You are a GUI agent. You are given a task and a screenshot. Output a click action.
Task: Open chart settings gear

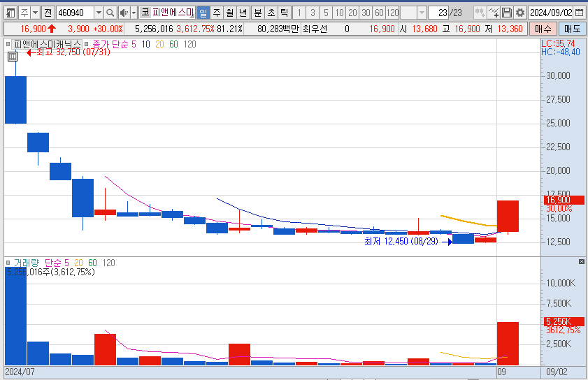(x=519, y=13)
